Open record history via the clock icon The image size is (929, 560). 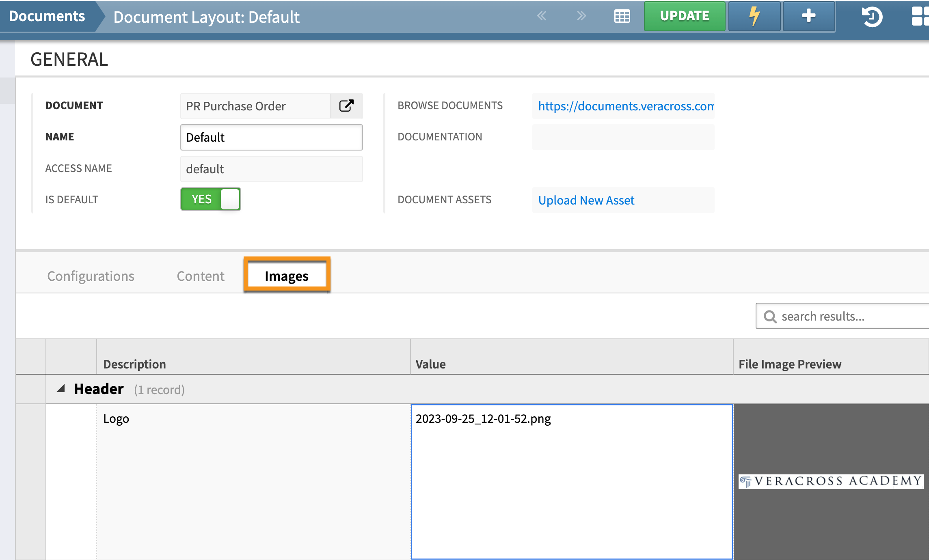pyautogui.click(x=872, y=17)
